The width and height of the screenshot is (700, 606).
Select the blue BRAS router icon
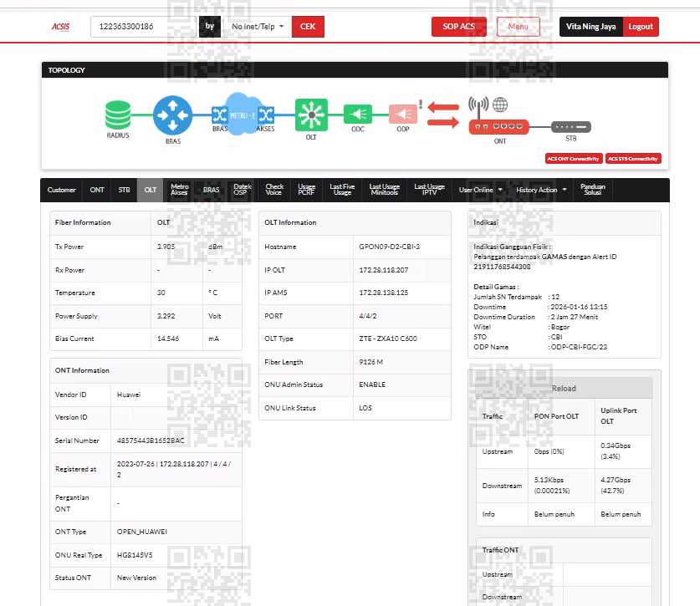(173, 115)
